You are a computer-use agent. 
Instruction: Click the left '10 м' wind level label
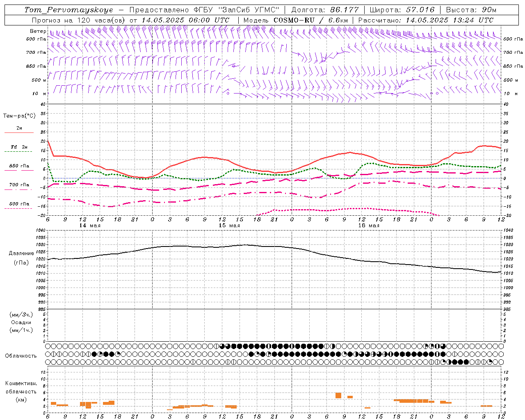tap(39, 94)
